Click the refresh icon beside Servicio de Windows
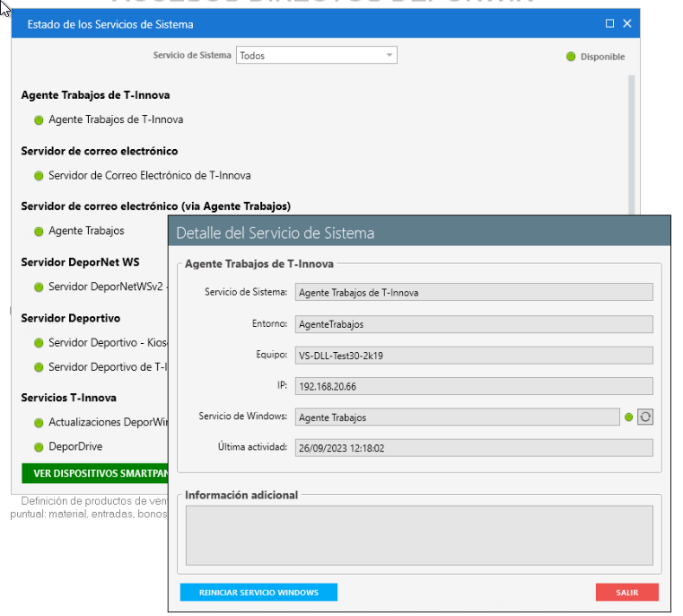 coord(645,418)
